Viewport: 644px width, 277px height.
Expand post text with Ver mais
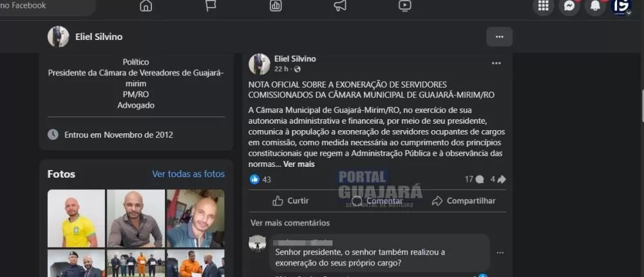[299, 164]
